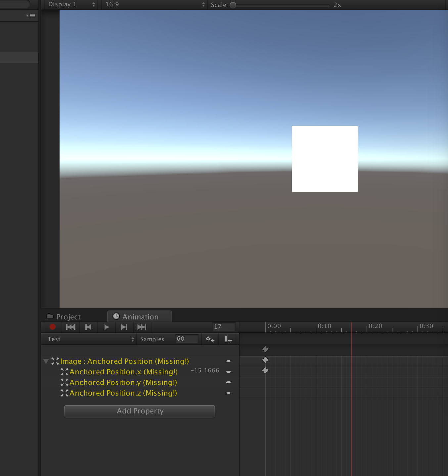
Task: Click the clock icon on Animation tab
Action: [x=116, y=316]
